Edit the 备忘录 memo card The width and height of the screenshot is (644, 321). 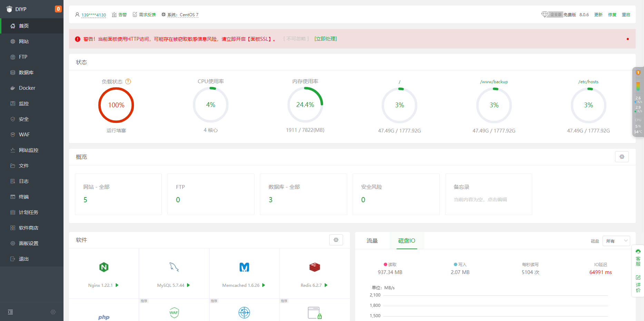point(489,194)
